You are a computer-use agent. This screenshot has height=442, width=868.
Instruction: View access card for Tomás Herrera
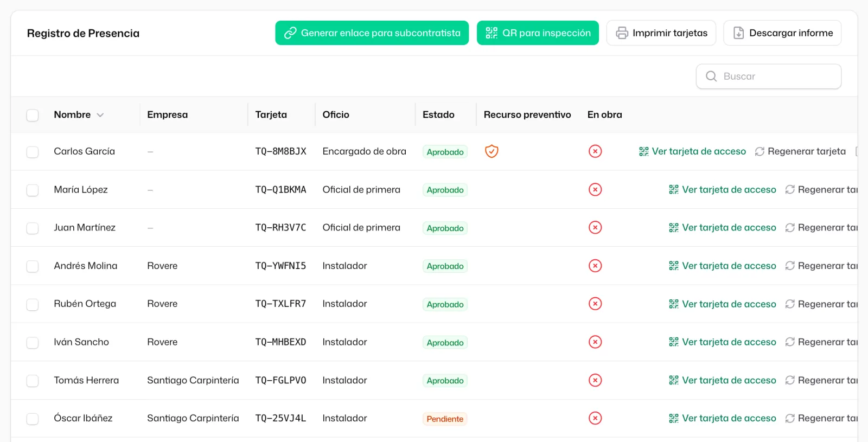coord(723,380)
